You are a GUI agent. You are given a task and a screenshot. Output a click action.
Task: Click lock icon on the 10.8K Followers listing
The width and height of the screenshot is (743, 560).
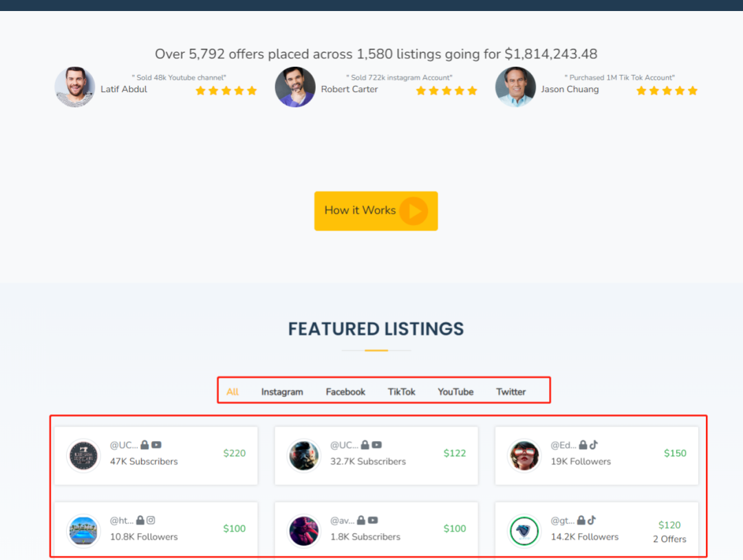[140, 521]
